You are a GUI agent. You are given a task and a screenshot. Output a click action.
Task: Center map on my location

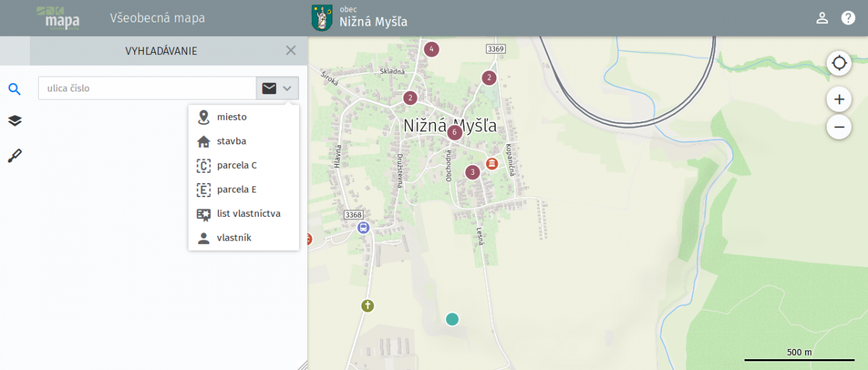pyautogui.click(x=839, y=63)
